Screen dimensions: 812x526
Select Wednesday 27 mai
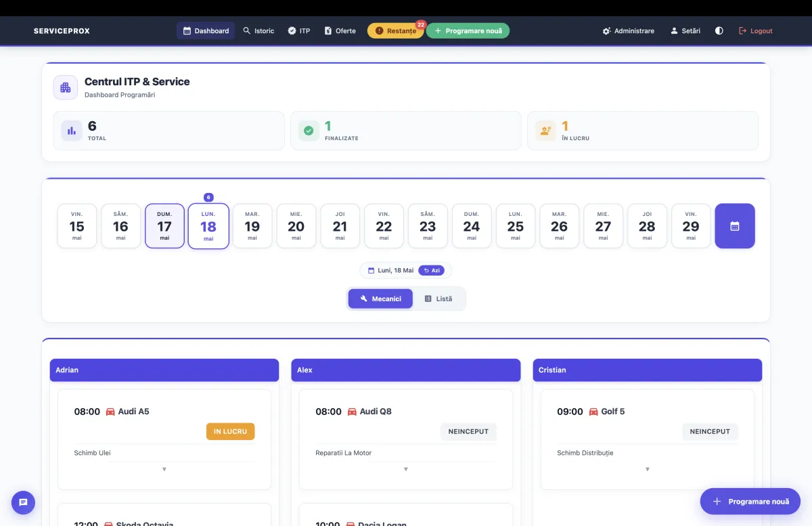click(x=603, y=226)
